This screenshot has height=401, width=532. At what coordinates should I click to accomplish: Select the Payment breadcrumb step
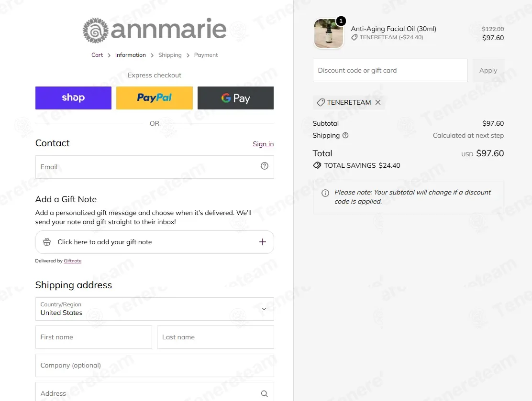tap(206, 55)
